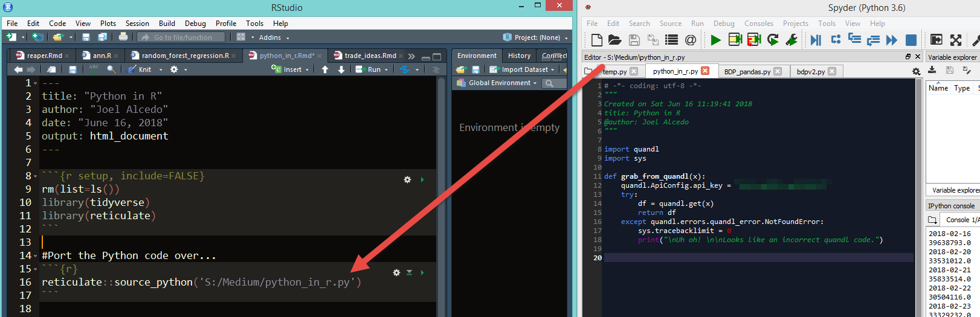Screen dimensions: 980x317
Task: Collapse YAML header fold at line 1
Action: tap(36, 83)
